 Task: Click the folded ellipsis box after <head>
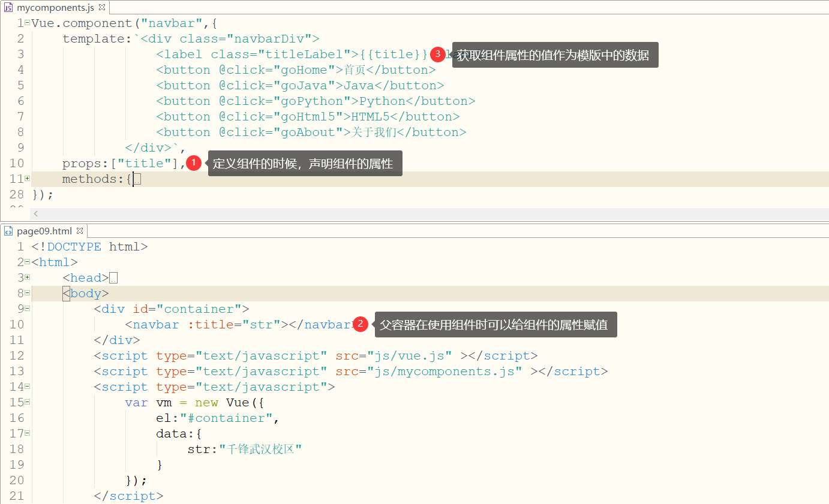coord(113,278)
